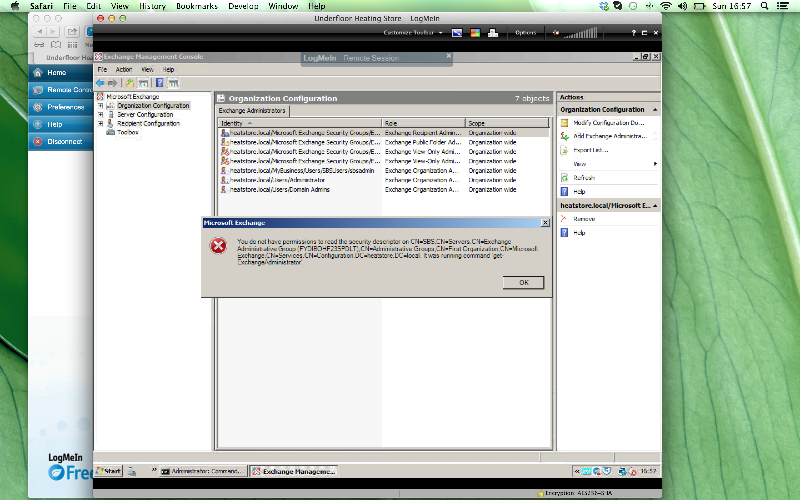Open the Bookmarks menu in macOS menu bar
The width and height of the screenshot is (800, 500).
coord(197,6)
